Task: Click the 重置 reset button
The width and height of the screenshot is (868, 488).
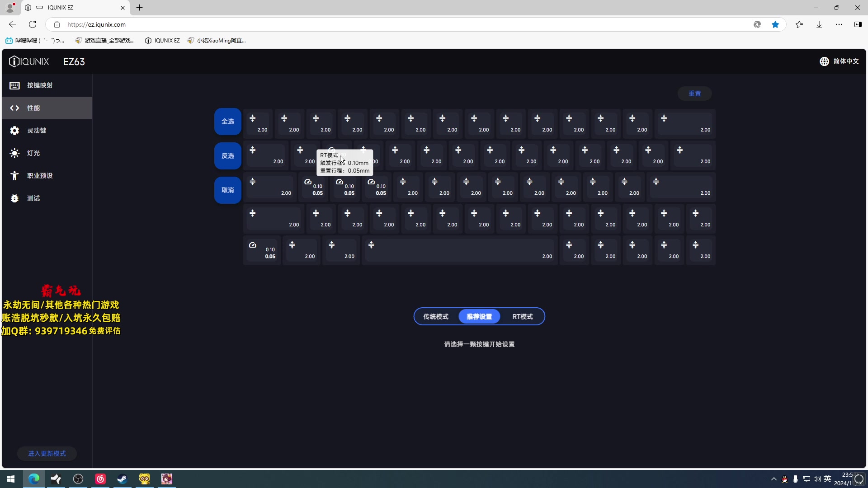Action: click(x=694, y=94)
